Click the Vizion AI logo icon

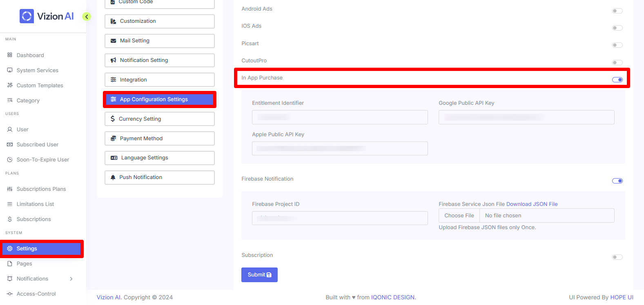[27, 16]
